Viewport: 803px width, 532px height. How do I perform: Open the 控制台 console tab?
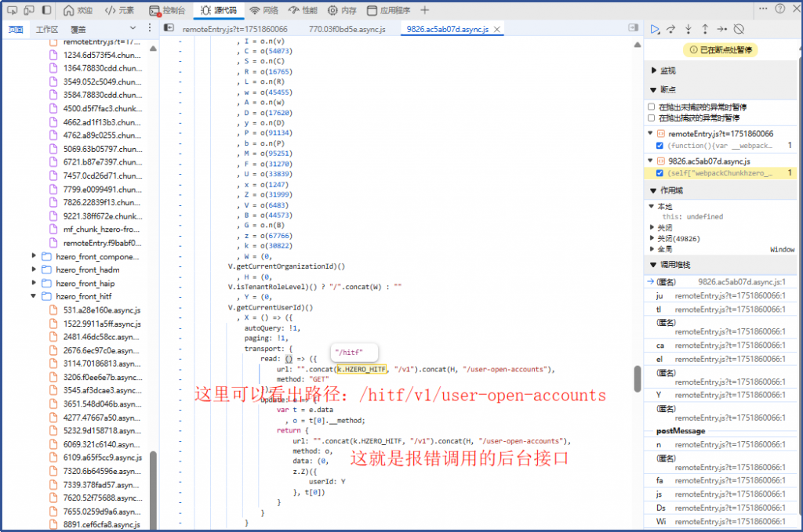(169, 10)
